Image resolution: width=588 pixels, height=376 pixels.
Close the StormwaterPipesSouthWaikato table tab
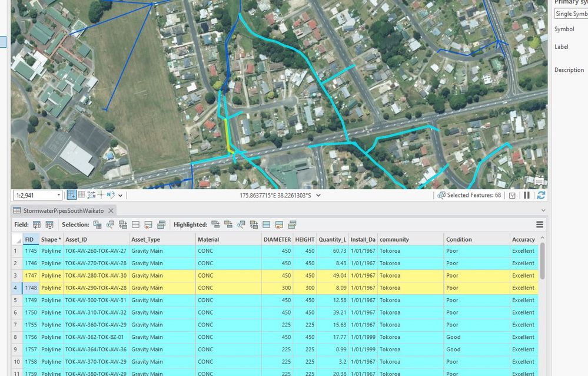pos(111,211)
